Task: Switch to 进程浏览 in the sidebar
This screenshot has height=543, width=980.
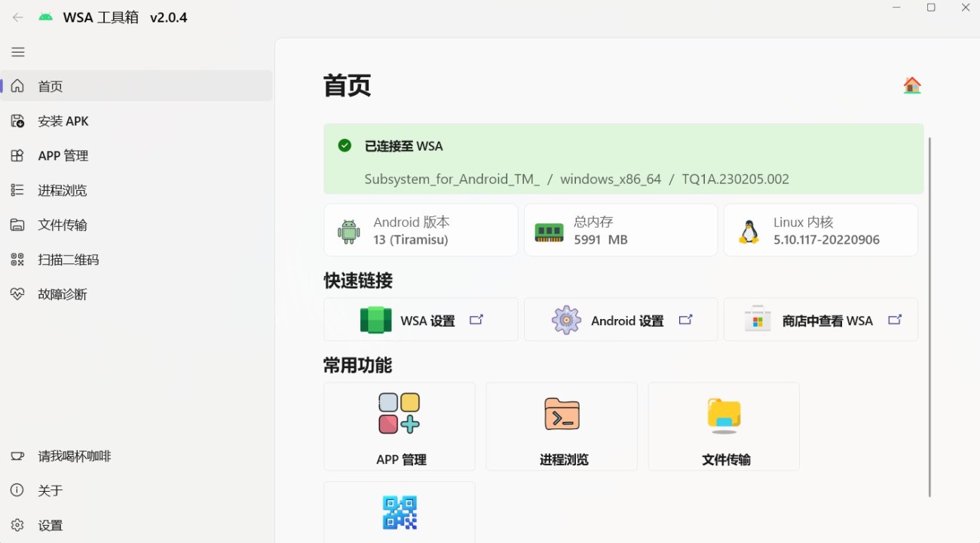Action: (136, 190)
